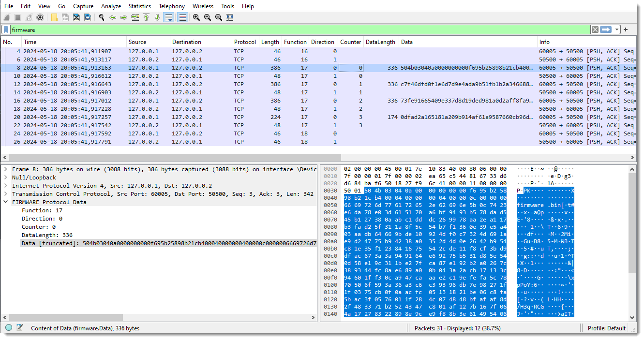Click the Find Packet magnifier icon
The width and height of the screenshot is (644, 340).
coord(102,17)
